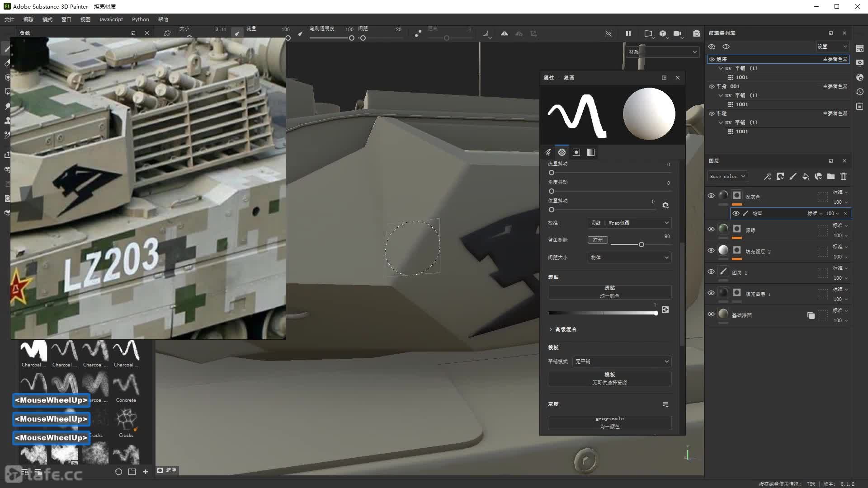Pause rendering with the pause icon
Image resolution: width=868 pixels, height=488 pixels.
tap(628, 33)
